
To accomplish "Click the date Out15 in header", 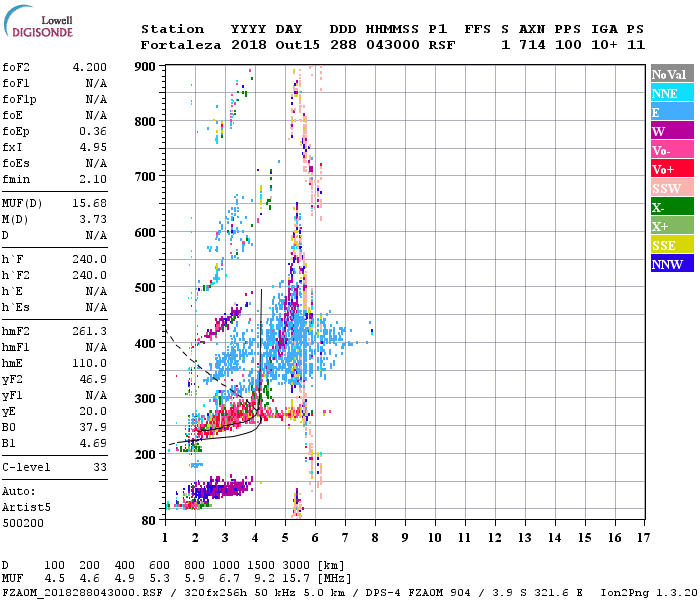I will click(297, 45).
